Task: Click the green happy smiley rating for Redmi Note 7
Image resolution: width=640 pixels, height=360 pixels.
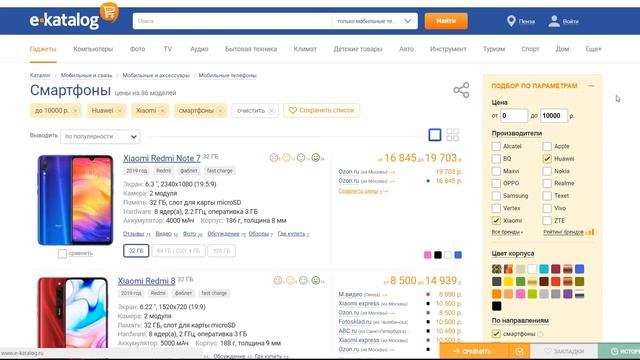Action: 316,158
